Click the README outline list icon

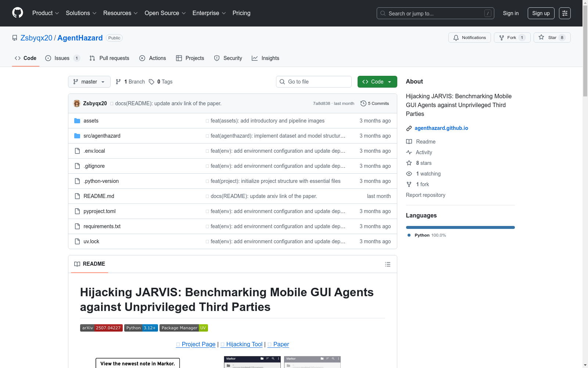[388, 264]
